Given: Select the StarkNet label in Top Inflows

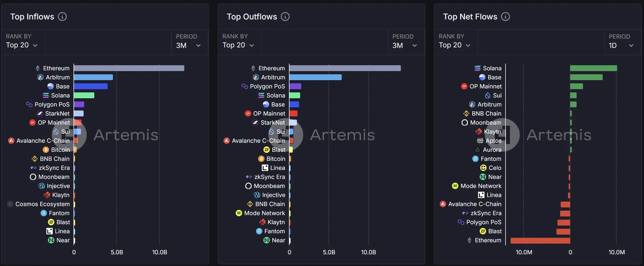Looking at the screenshot, I should tap(57, 114).
